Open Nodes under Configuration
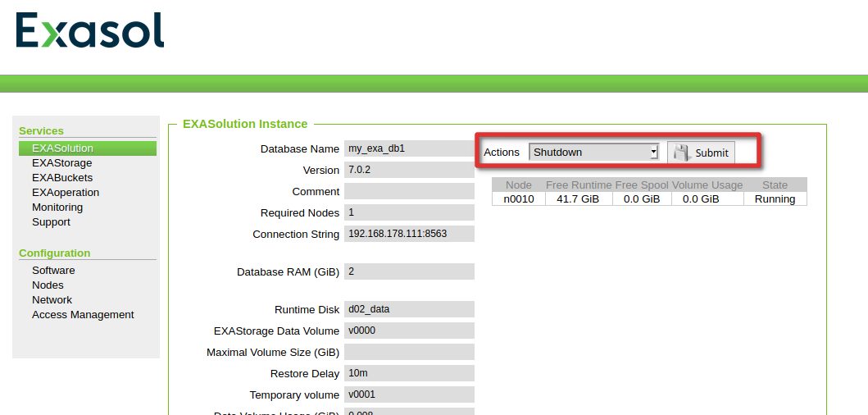This screenshot has width=868, height=415. pyautogui.click(x=48, y=285)
